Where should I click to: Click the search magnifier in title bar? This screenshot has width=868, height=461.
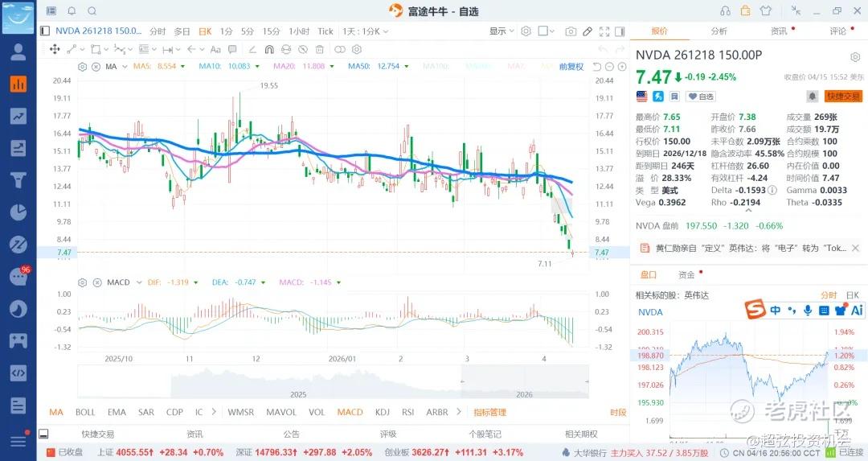tap(92, 10)
